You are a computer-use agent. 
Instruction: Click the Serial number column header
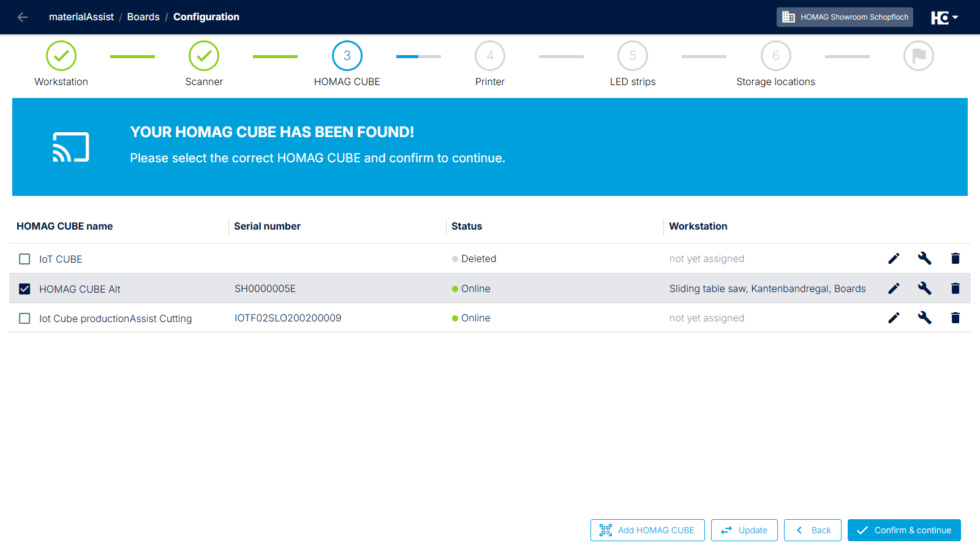[267, 226]
